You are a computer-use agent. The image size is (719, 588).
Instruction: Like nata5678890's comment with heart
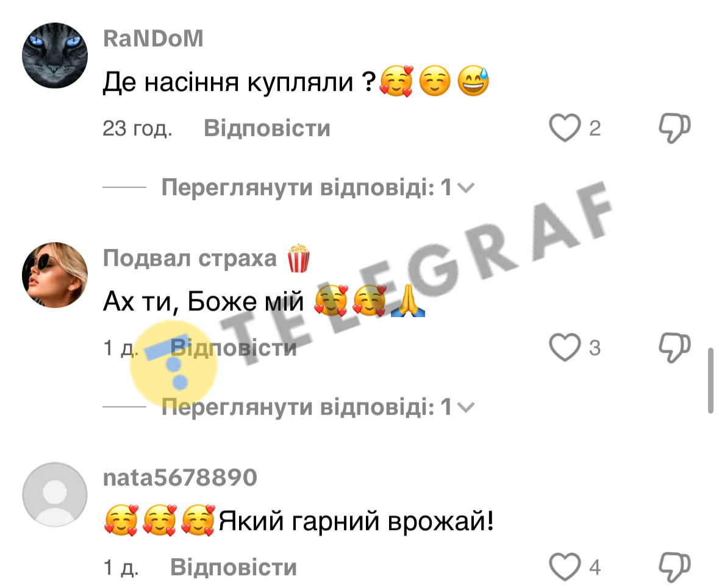[565, 567]
